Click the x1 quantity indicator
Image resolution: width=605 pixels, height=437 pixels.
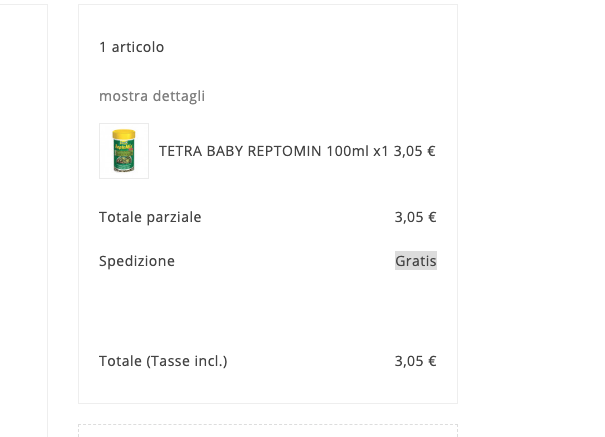[381, 151]
